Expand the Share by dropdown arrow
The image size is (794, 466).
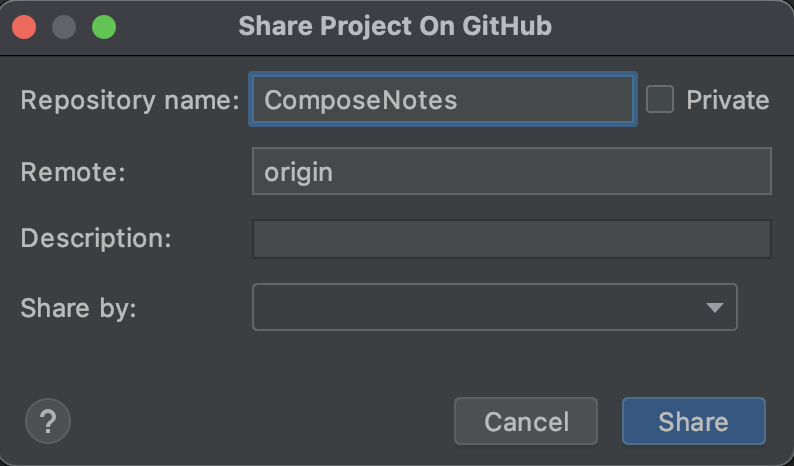[714, 307]
